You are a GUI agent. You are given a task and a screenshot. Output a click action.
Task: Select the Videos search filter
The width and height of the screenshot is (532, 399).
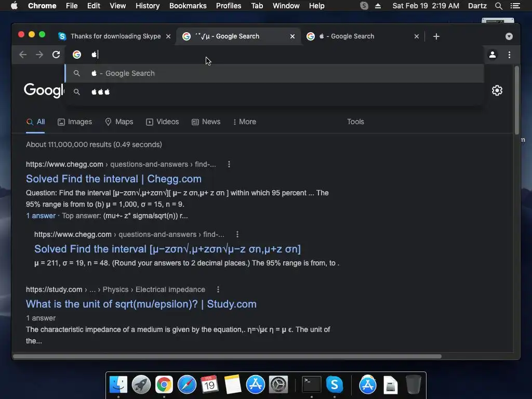(163, 122)
